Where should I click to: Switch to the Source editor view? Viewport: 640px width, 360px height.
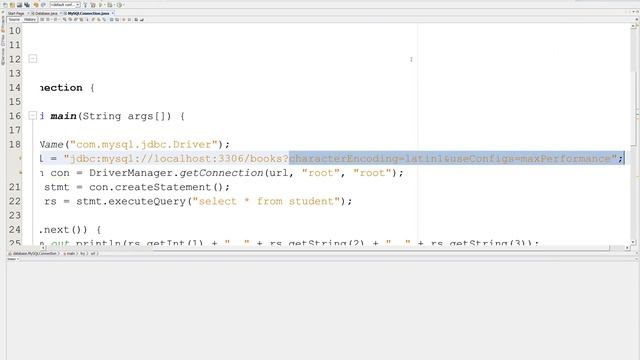(14, 20)
